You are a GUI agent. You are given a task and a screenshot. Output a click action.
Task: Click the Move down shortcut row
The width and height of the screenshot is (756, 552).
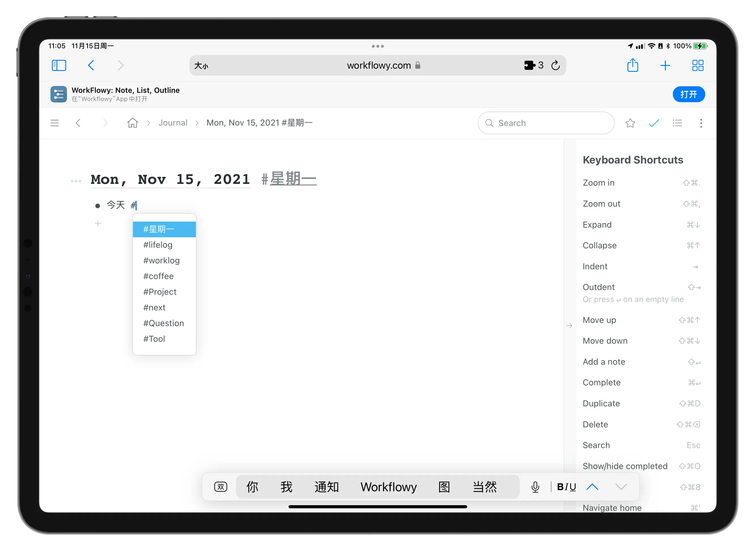[x=641, y=341]
